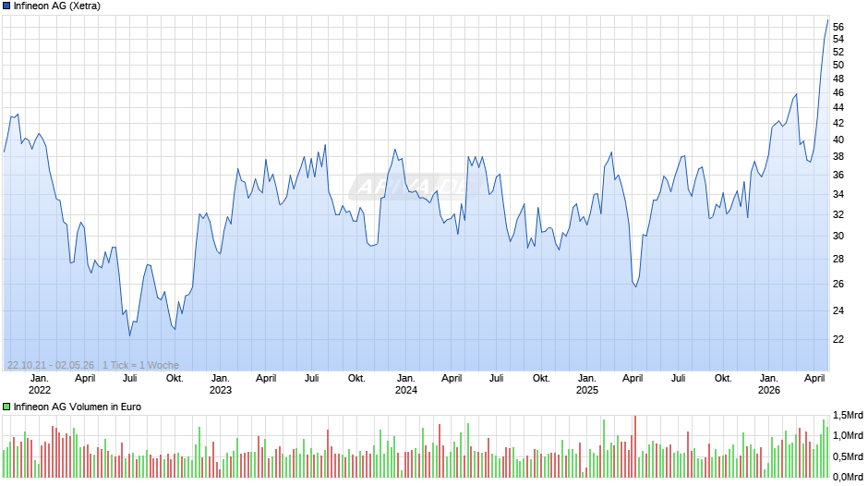Click the 'Jan. 2025' time axis label

coord(586,384)
